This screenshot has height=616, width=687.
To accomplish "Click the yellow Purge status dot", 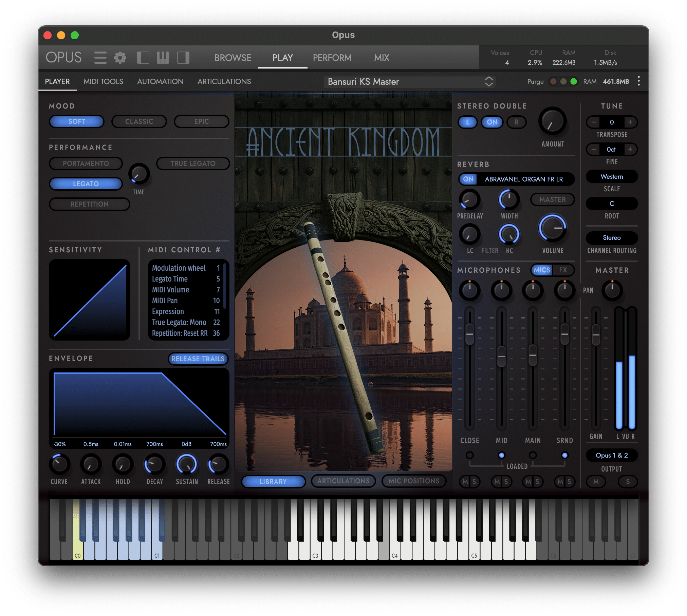I will coord(563,81).
